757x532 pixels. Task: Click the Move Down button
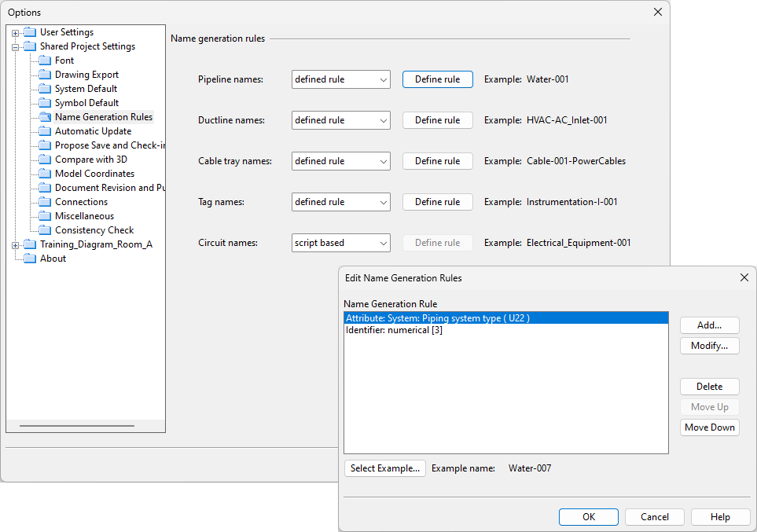(709, 427)
